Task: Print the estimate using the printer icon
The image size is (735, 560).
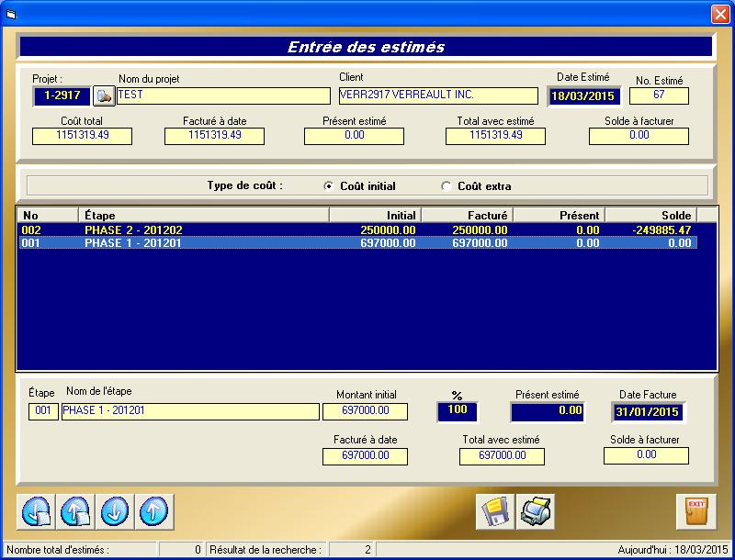Action: coord(536,512)
